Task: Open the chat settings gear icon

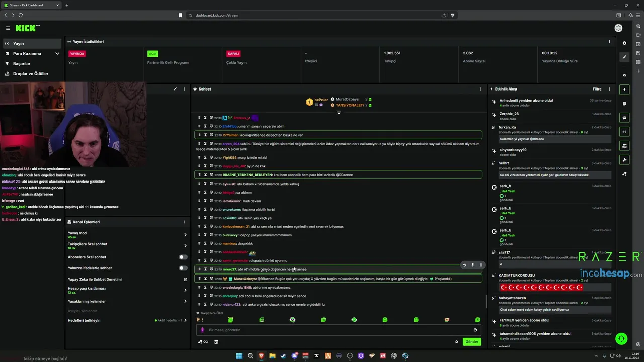Action: pyautogui.click(x=457, y=342)
